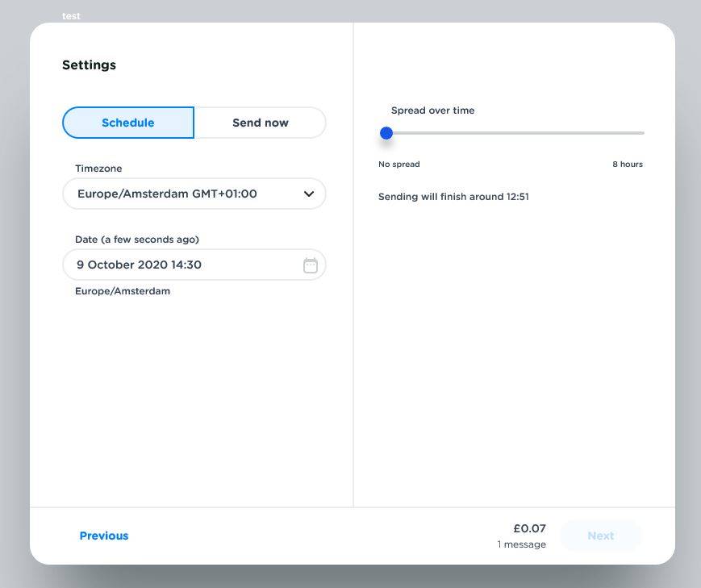The image size is (701, 588).
Task: Select the Schedule option
Action: click(x=128, y=123)
